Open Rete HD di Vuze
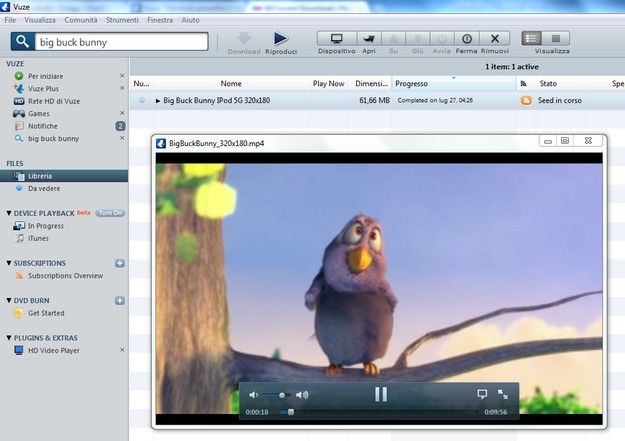Viewport: 625px width, 441px height. click(54, 101)
